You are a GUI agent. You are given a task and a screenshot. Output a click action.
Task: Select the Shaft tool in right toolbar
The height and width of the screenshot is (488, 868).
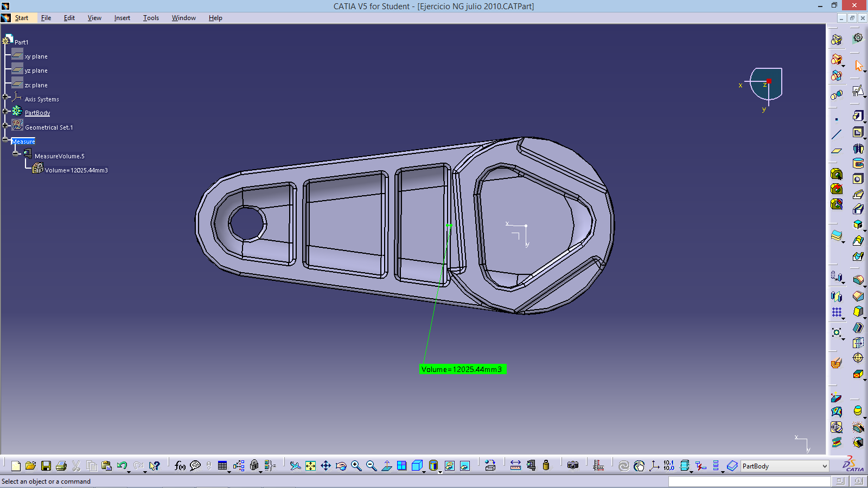(x=858, y=148)
